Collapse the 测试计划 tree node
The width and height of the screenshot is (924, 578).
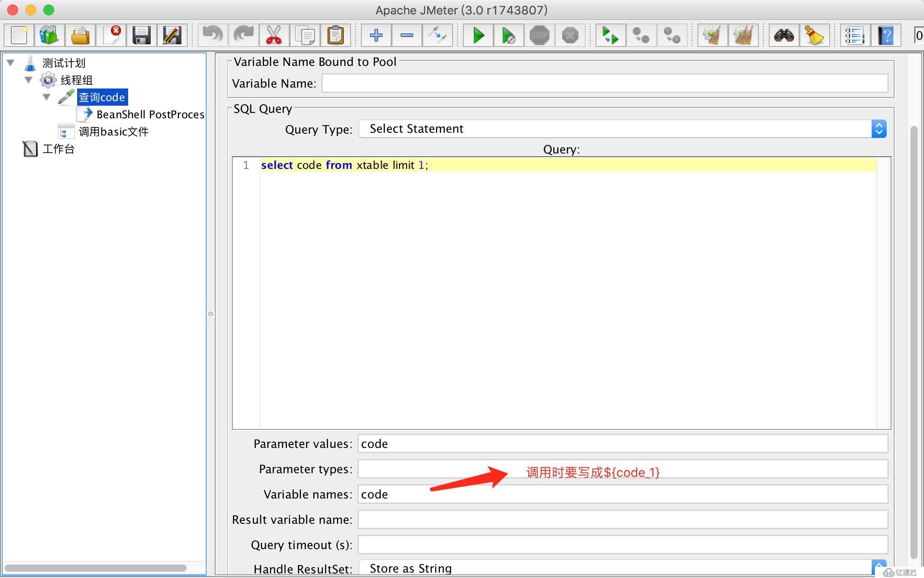[x=11, y=63]
